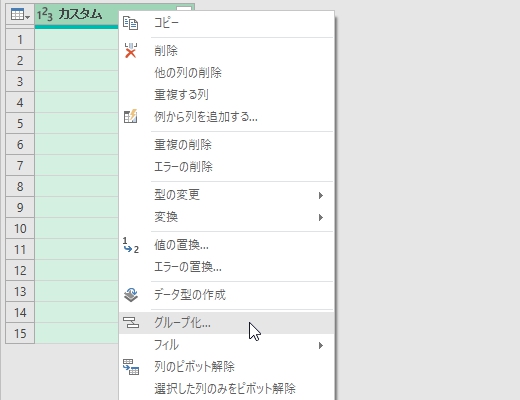Select the コピー menu entry

click(226, 23)
